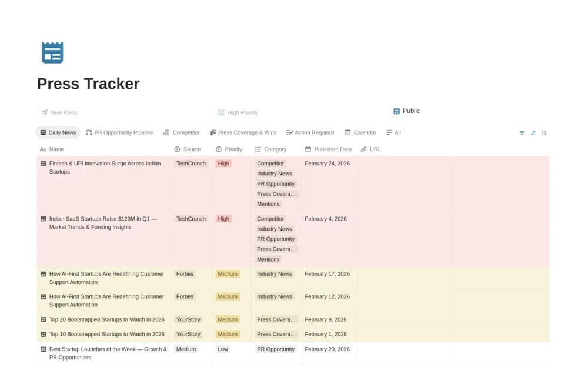Open the Competitor view tab
Viewport: 588px width, 367px height.
click(182, 132)
